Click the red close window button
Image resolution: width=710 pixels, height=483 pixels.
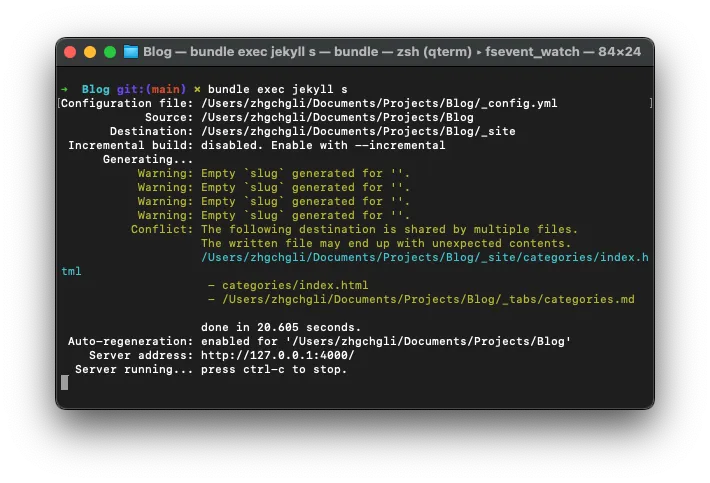70,52
